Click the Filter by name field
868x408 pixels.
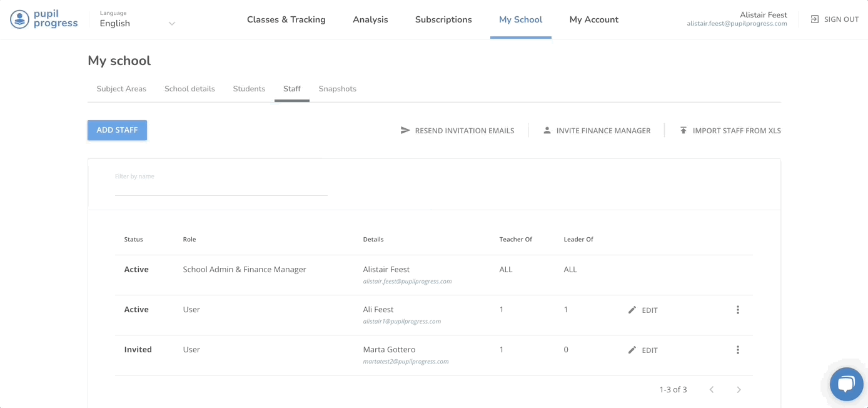[221, 187]
